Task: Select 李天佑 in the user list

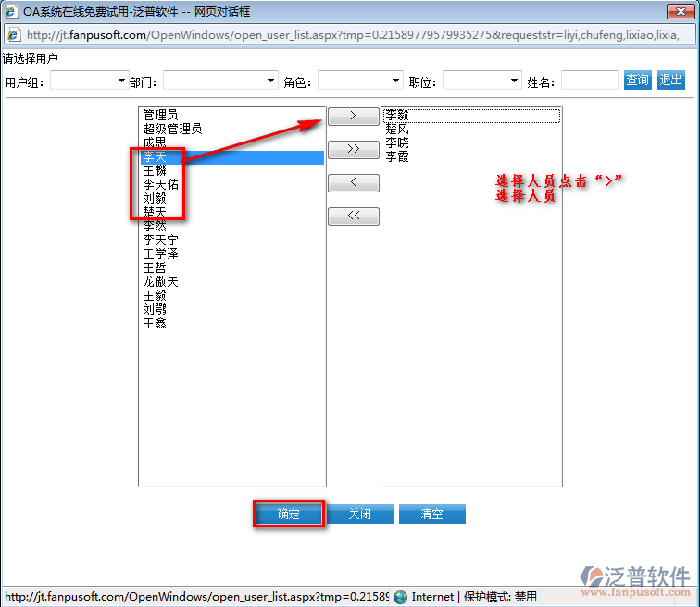Action: pos(231,185)
